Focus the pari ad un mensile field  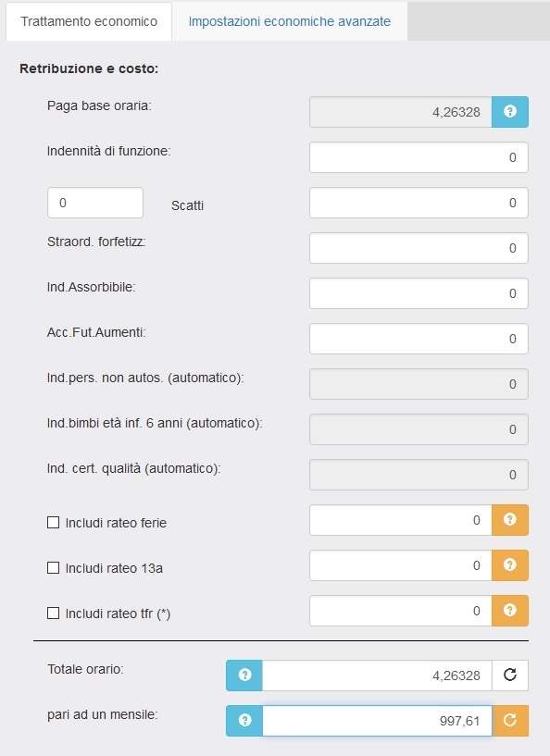[377, 720]
